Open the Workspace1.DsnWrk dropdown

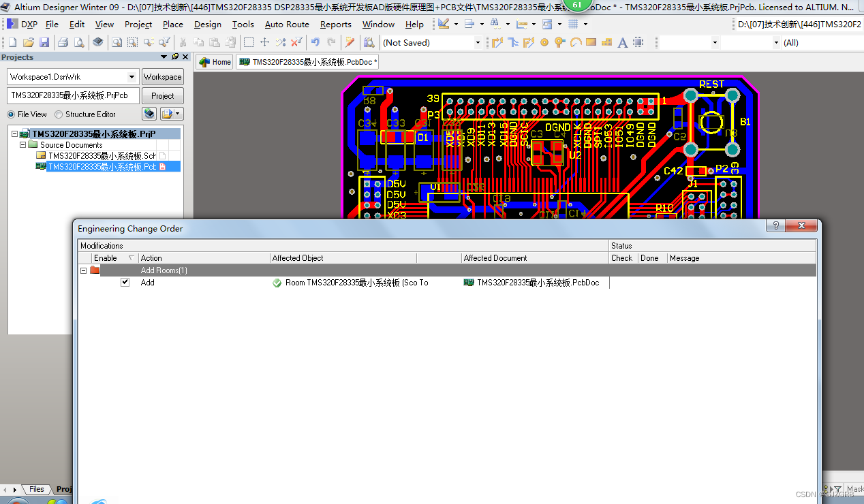[132, 77]
